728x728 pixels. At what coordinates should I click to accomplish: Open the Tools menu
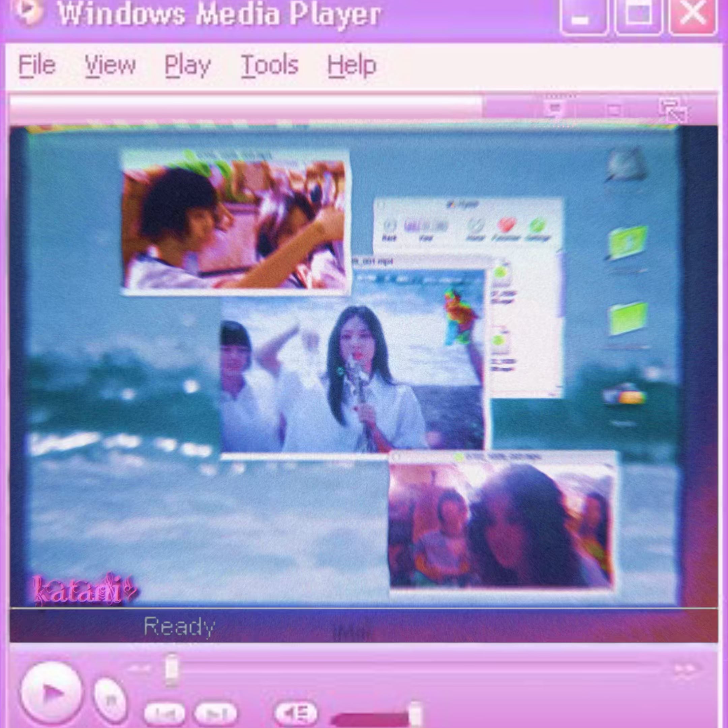tap(270, 65)
